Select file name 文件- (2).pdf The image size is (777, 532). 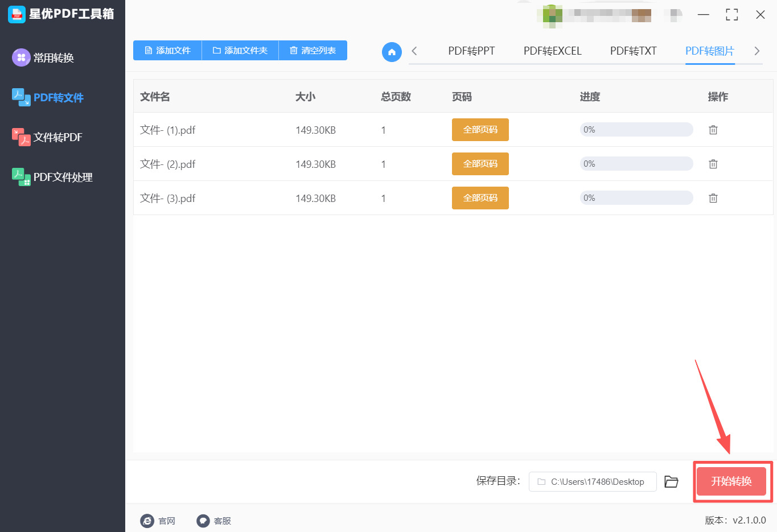click(167, 164)
